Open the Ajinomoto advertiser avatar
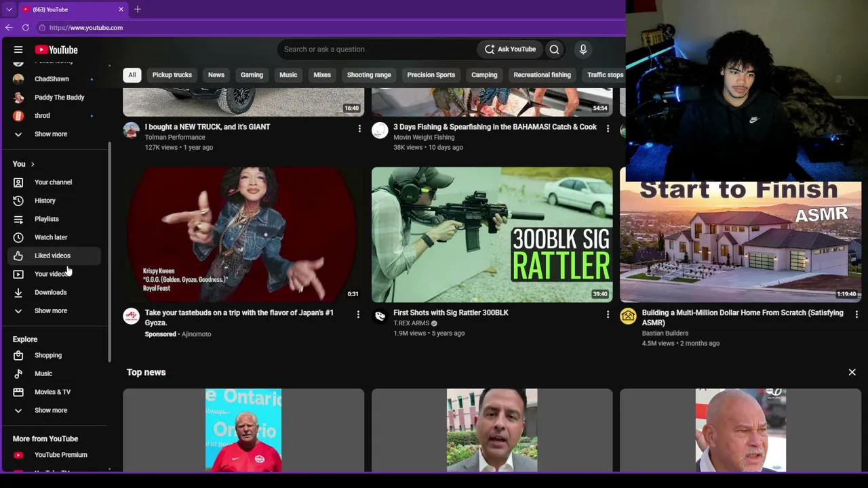Screen dimensions: 868x488 pyautogui.click(x=131, y=316)
